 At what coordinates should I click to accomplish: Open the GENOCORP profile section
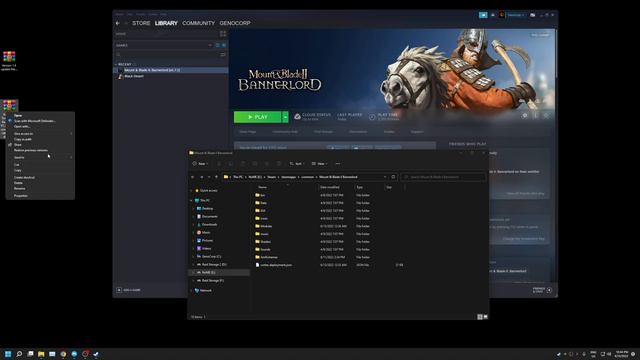tap(235, 23)
